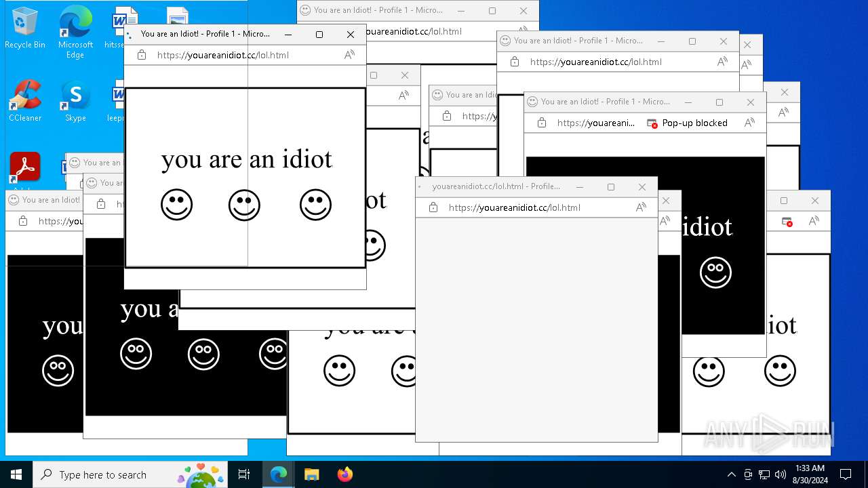Click Read aloud icon in the front top-left window
Screen dimensions: 868x488
349,55
